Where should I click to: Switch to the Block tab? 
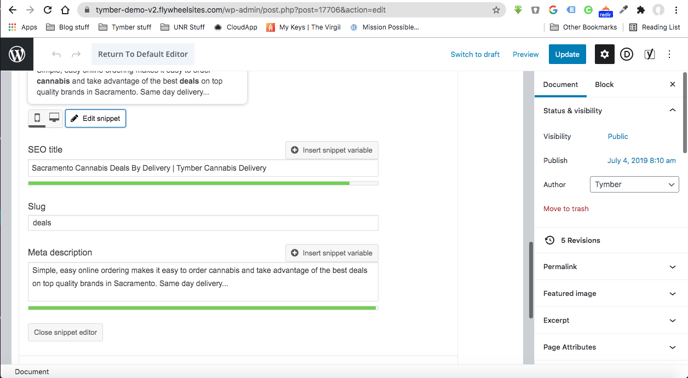[x=604, y=84]
